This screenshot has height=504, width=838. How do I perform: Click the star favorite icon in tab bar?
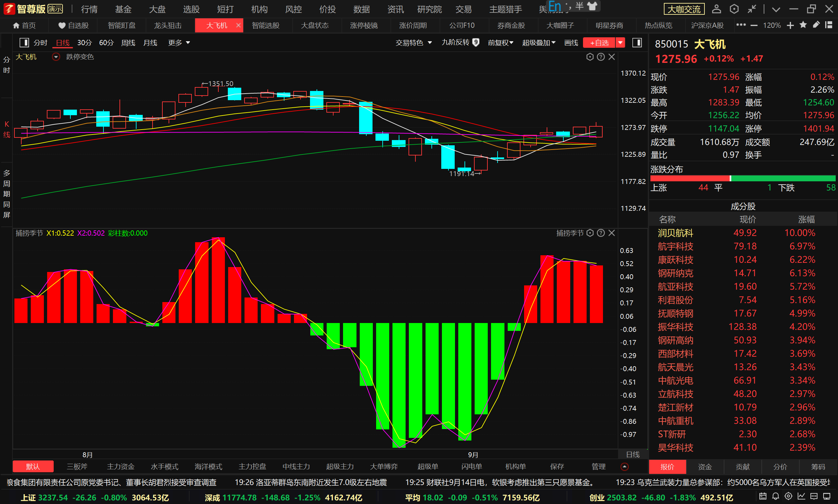(803, 25)
